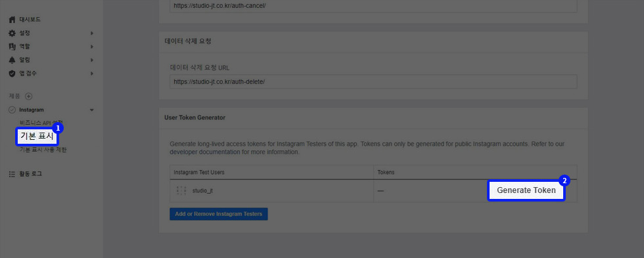Click the 데이터 삭제 요청 URL field
644x258 pixels.
pyautogui.click(x=373, y=81)
